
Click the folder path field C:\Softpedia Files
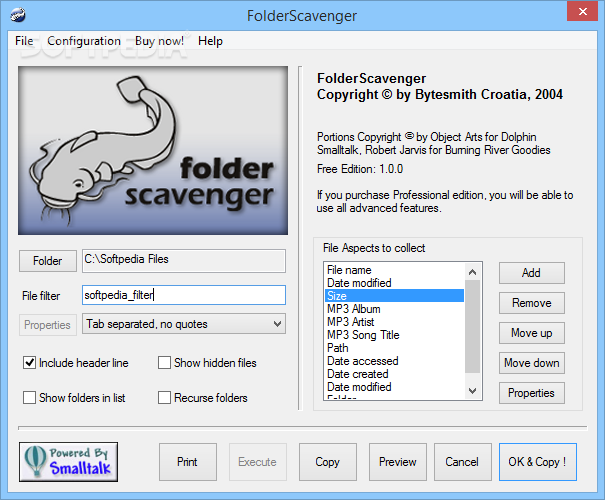tap(184, 261)
